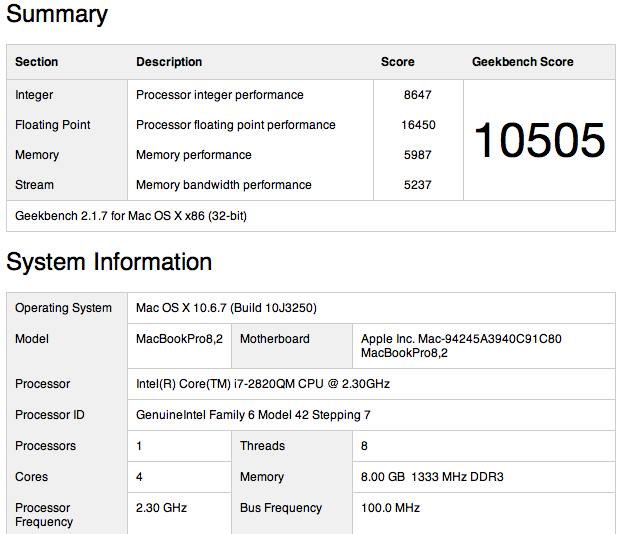
Task: Select 'Apple Inc. Mac-94245A3940C91C80' motherboard value
Action: 461,339
